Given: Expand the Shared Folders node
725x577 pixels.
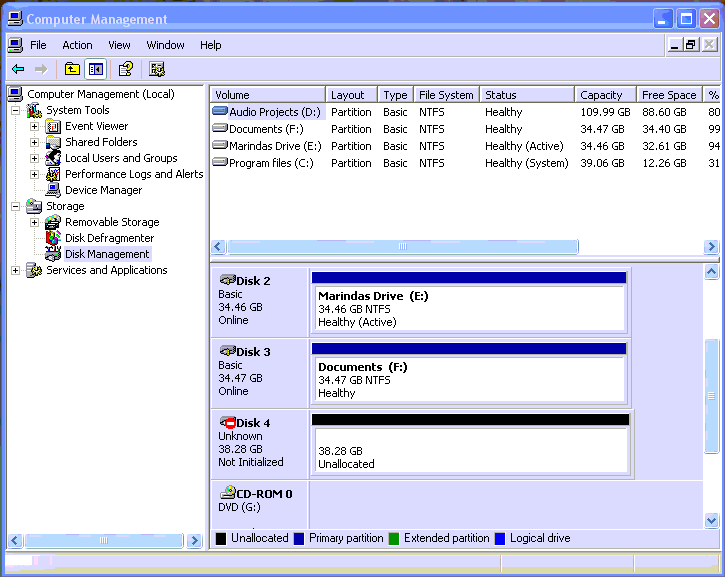Looking at the screenshot, I should click(34, 142).
